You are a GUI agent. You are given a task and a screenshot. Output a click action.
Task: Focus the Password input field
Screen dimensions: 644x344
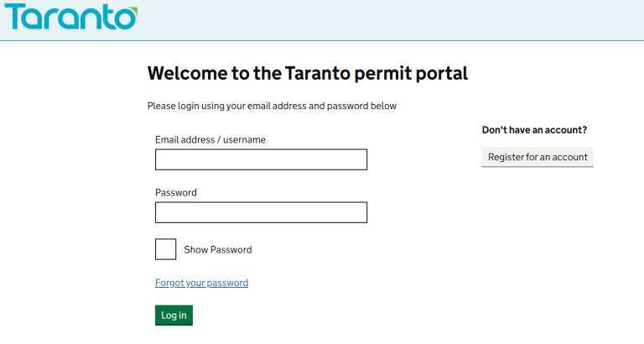262,212
